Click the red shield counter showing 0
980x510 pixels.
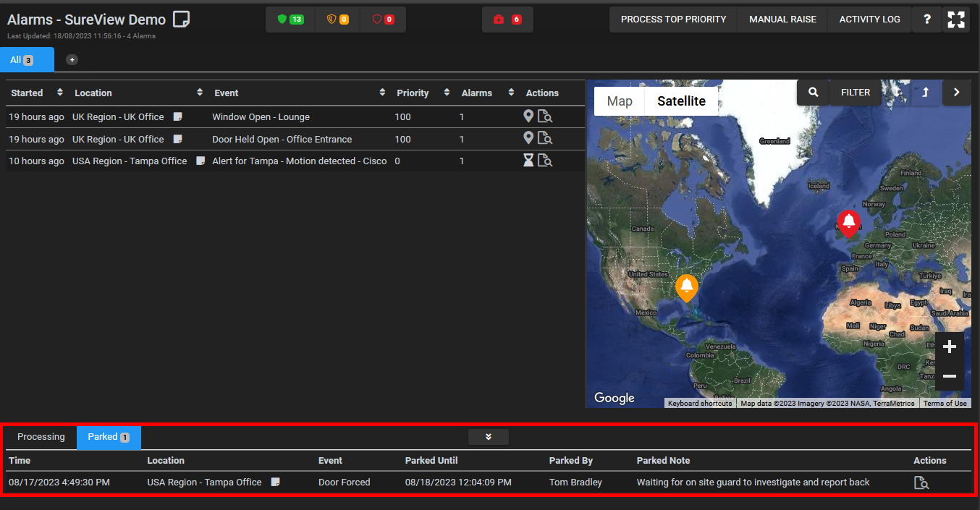383,20
